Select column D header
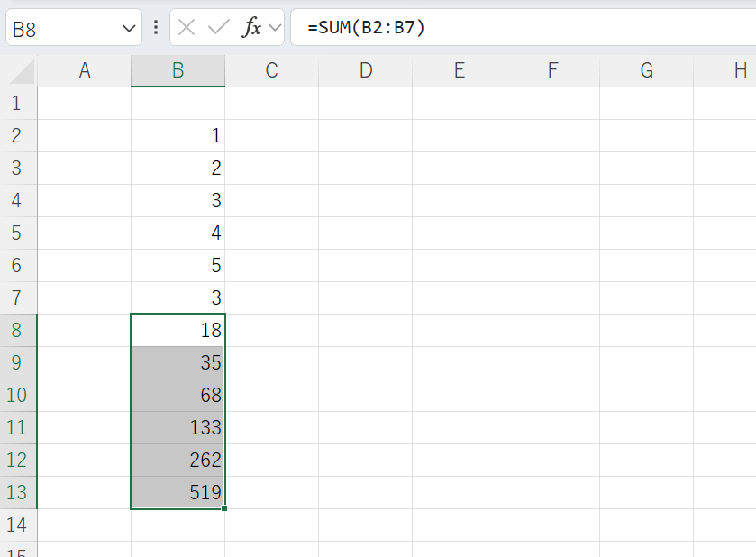This screenshot has height=557, width=756. click(x=365, y=71)
